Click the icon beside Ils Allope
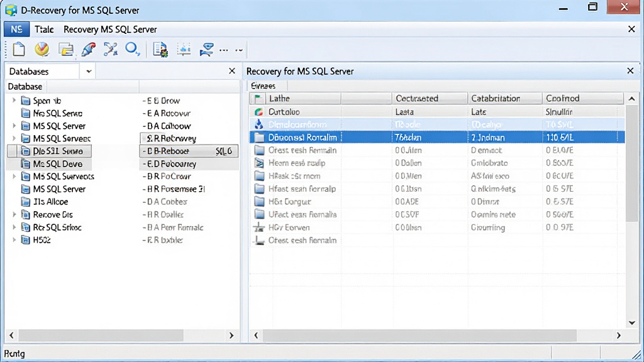The height and width of the screenshot is (362, 644). pyautogui.click(x=25, y=202)
